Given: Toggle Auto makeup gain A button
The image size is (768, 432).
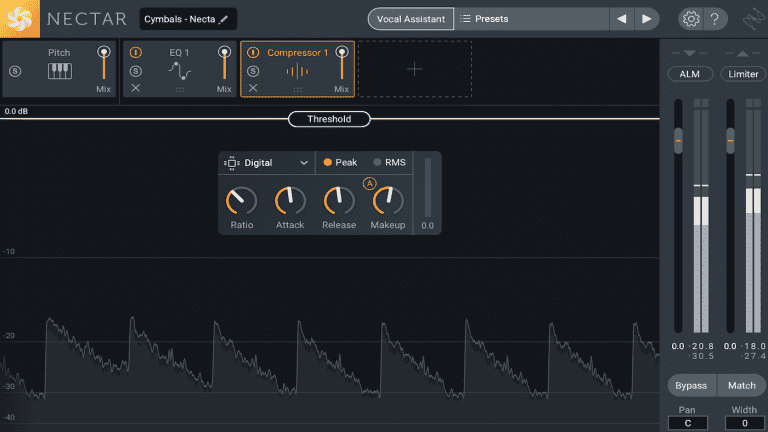Looking at the screenshot, I should pos(369,184).
